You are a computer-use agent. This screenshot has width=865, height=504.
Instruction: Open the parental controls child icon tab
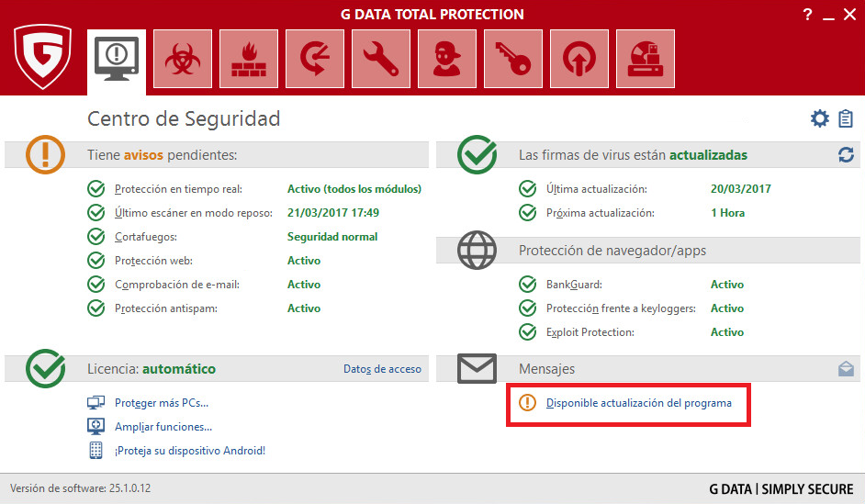pos(447,60)
